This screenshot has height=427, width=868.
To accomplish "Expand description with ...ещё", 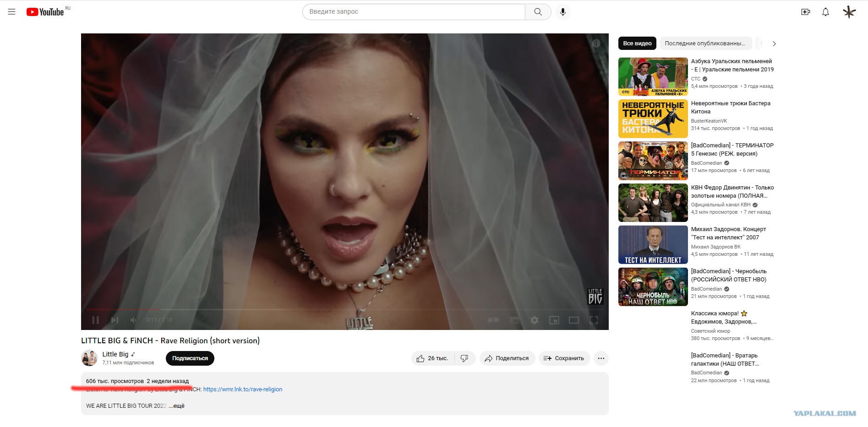I will coord(177,406).
